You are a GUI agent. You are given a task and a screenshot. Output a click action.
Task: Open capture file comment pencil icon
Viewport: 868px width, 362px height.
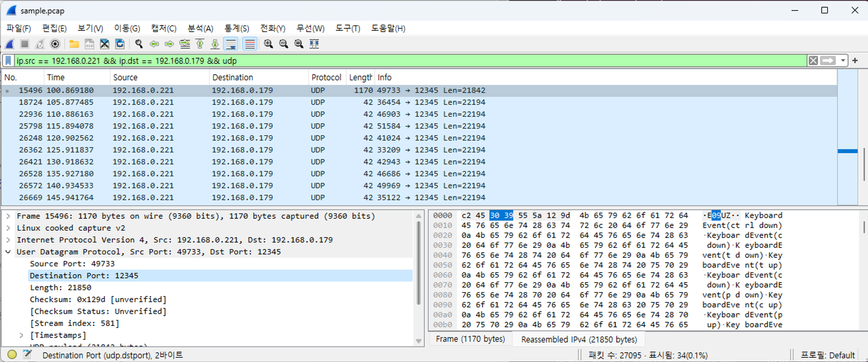click(x=27, y=355)
